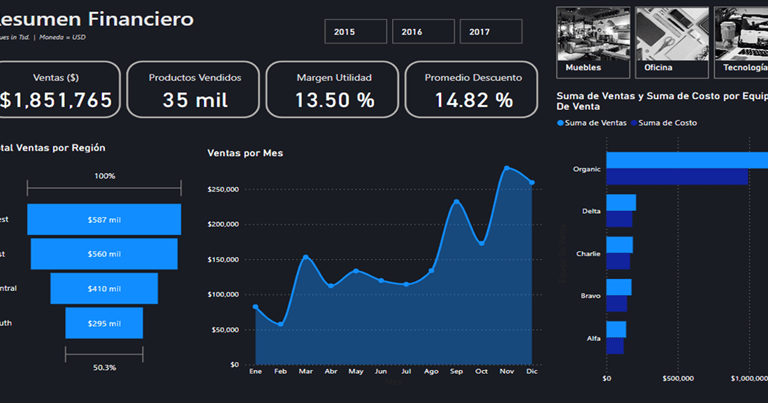This screenshot has width=768, height=403.
Task: Filter by Oficina category thumbnail
Action: pyautogui.click(x=672, y=42)
